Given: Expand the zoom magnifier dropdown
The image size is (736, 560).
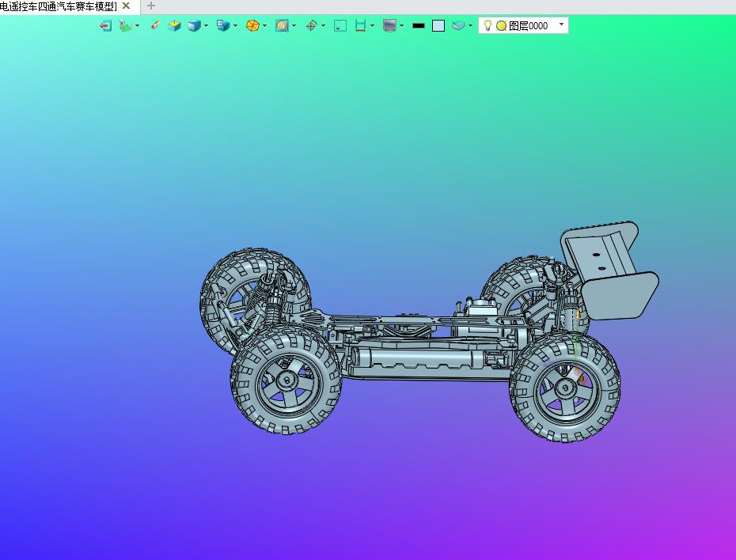Looking at the screenshot, I should [294, 26].
